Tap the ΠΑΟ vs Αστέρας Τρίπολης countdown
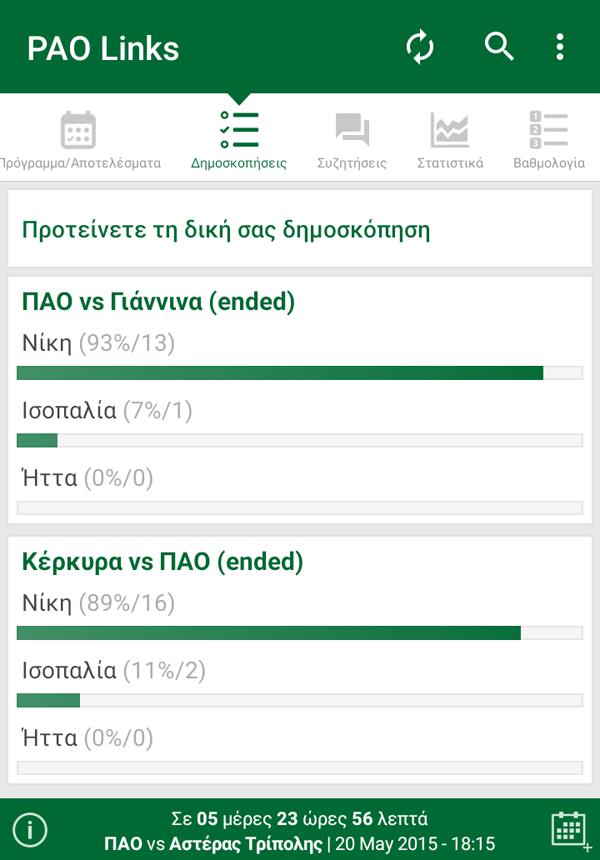 299,830
